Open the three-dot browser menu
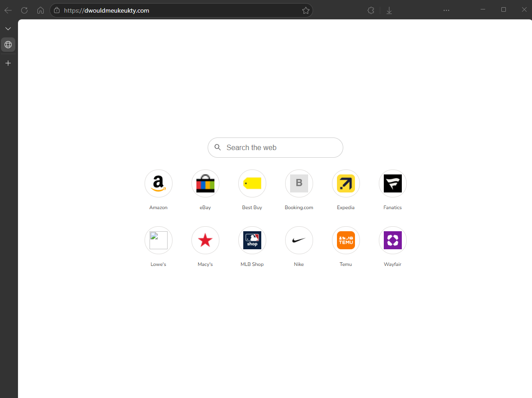The width and height of the screenshot is (532, 398). coord(446,10)
